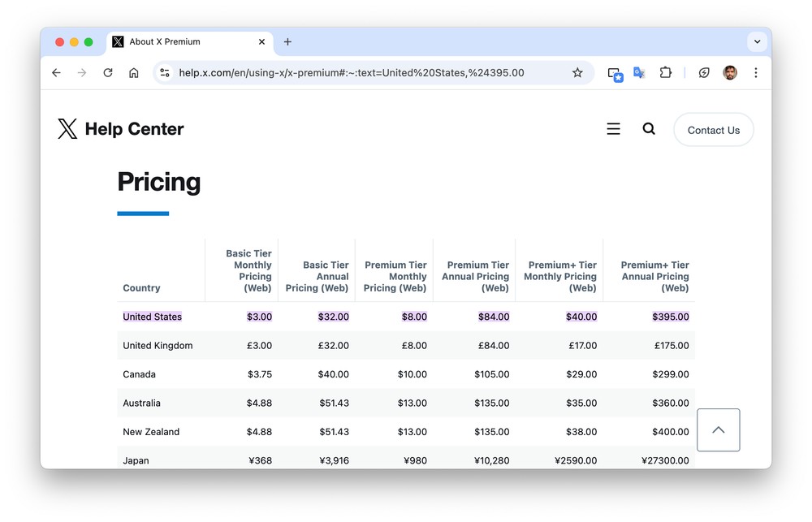The image size is (812, 522).
Task: Open the Help Center hamburger menu
Action: click(613, 128)
